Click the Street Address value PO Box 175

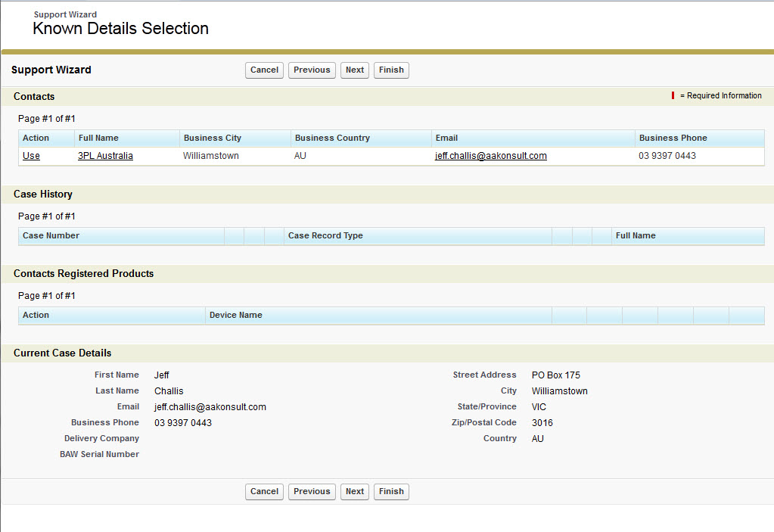coord(556,375)
